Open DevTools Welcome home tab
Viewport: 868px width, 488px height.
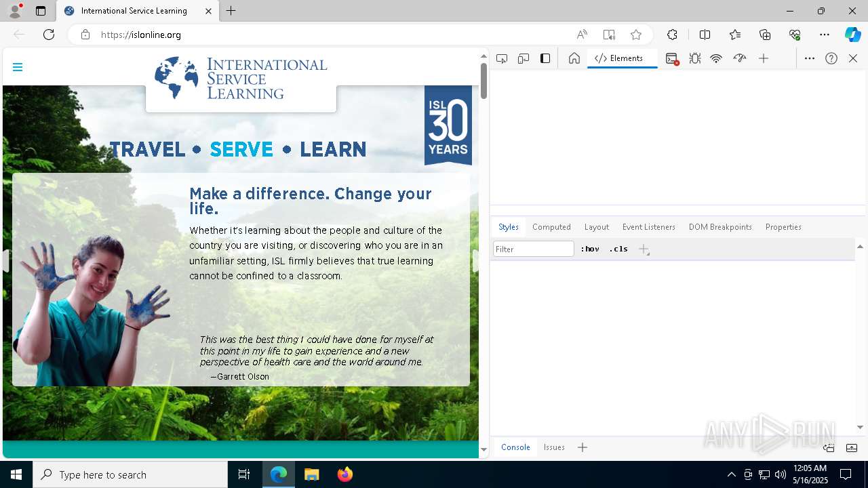point(574,58)
